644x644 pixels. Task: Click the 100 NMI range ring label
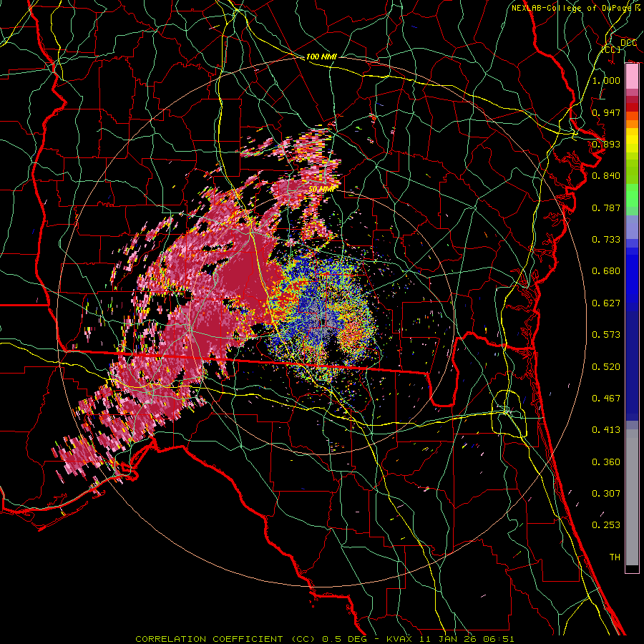click(321, 57)
